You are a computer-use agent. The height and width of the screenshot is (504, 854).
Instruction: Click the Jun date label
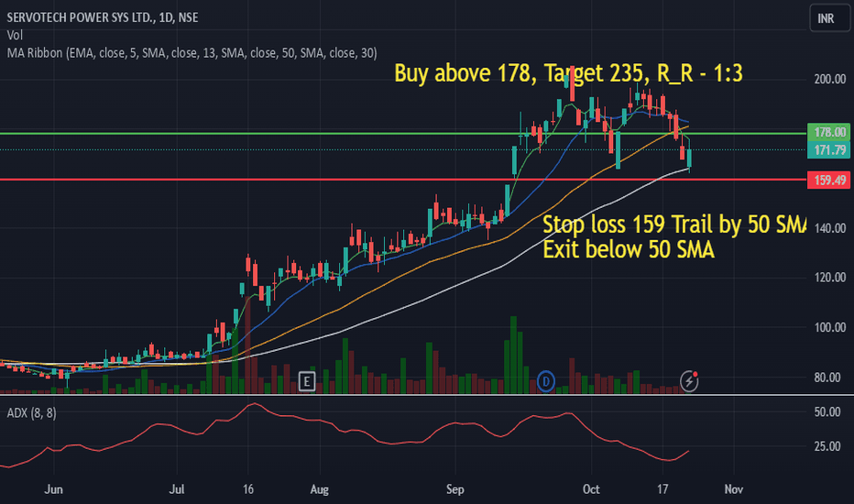click(x=53, y=489)
